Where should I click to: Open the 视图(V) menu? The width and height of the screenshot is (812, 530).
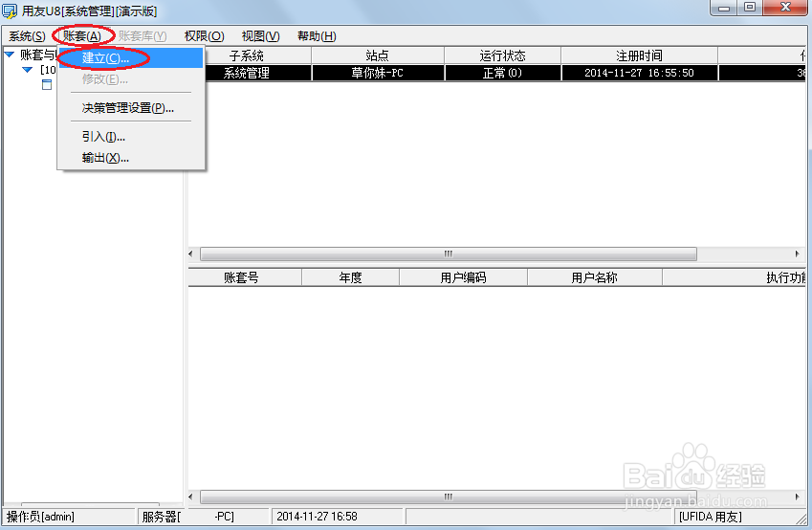[x=260, y=36]
